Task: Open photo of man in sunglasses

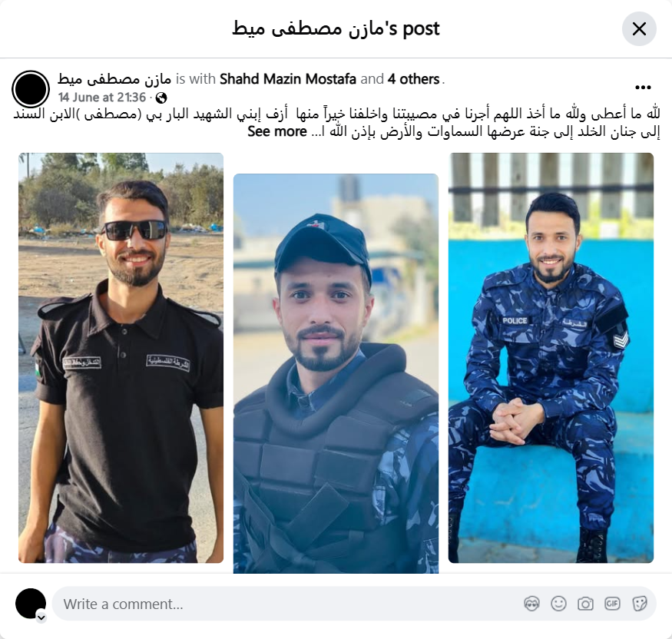Action: point(121,358)
